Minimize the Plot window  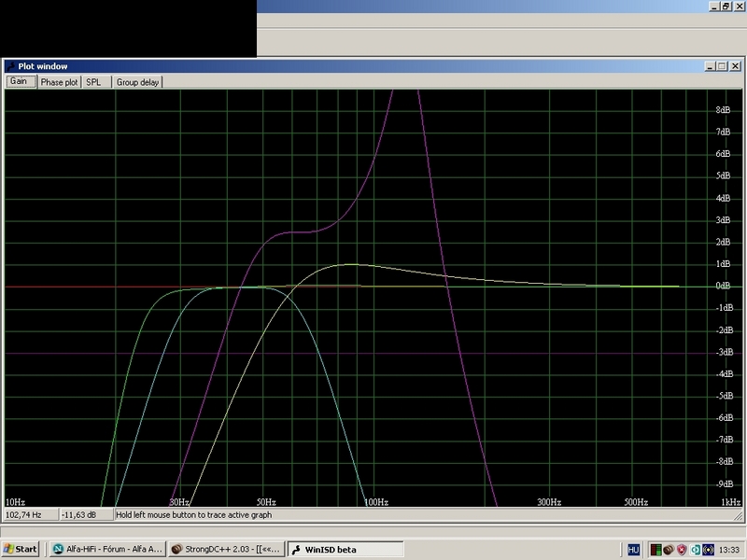click(711, 66)
